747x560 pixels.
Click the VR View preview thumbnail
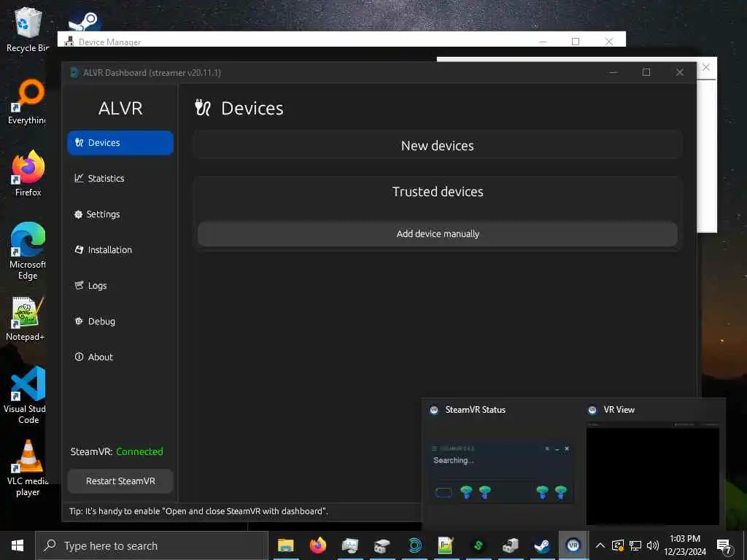coord(653,474)
